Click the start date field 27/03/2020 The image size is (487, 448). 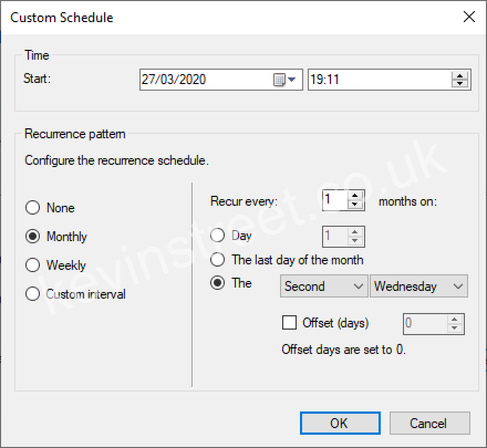pyautogui.click(x=205, y=80)
